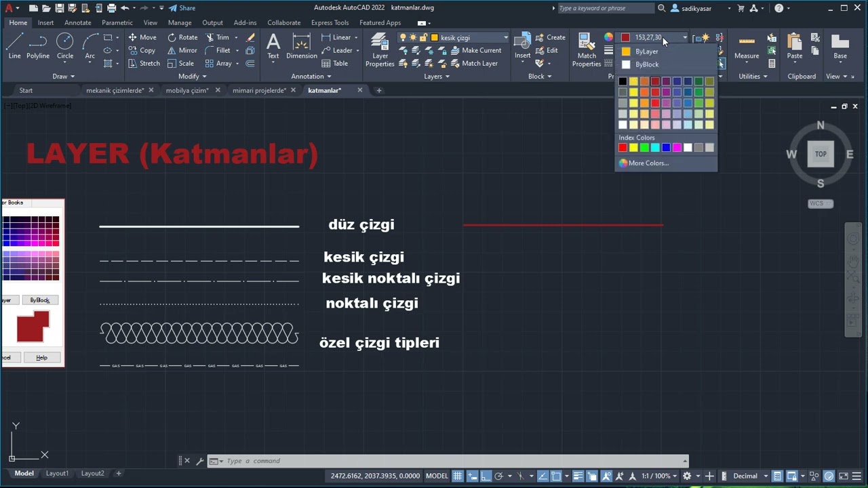Viewport: 868px width, 488px height.
Task: Open the customization menu in status bar
Action: (x=857, y=476)
